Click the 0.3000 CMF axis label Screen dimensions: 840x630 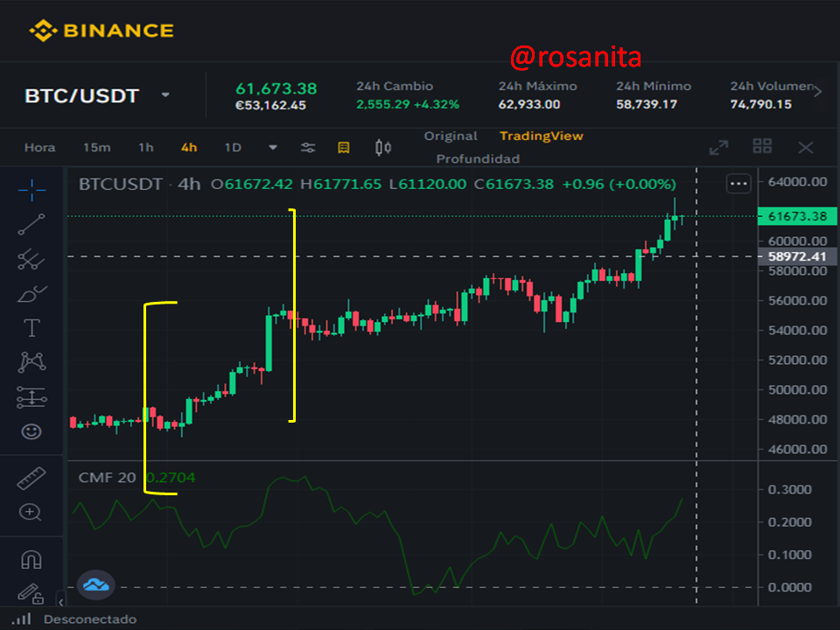tap(789, 490)
